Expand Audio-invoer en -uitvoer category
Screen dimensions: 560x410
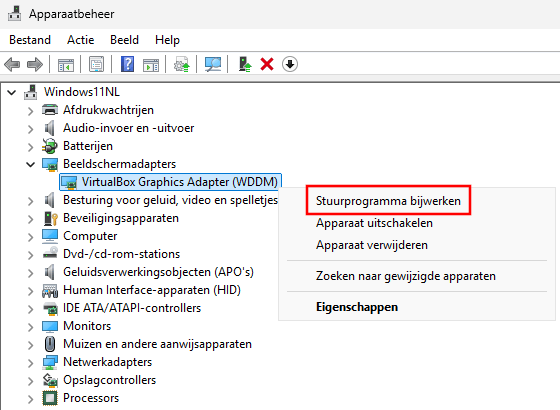click(30, 129)
